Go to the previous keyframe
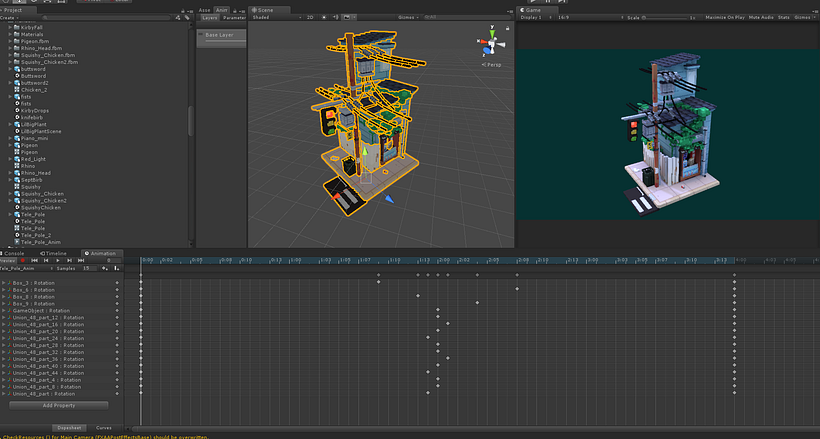This screenshot has height=439, width=820. pyautogui.click(x=46, y=261)
